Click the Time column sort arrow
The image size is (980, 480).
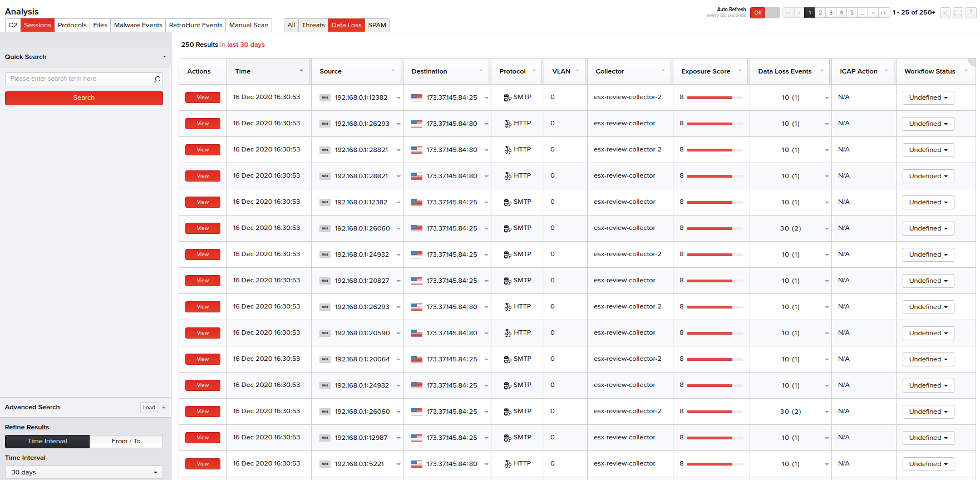[x=301, y=71]
